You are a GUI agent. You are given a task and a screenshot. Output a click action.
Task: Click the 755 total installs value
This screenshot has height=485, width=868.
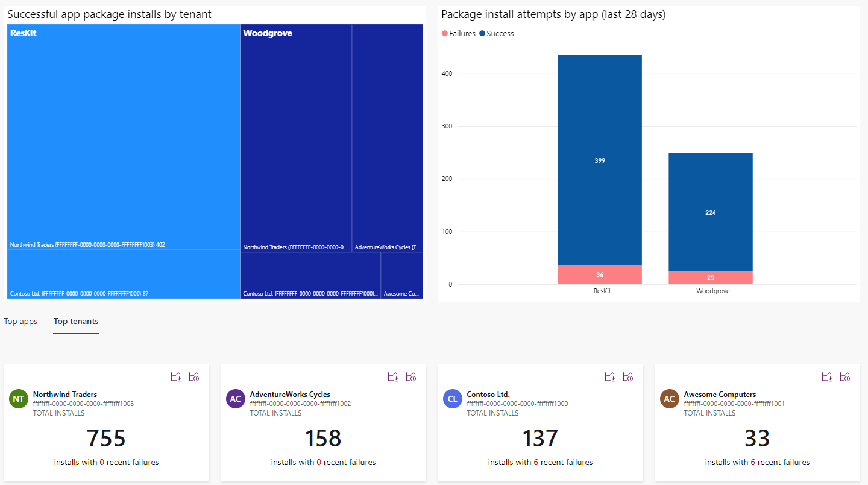(106, 438)
